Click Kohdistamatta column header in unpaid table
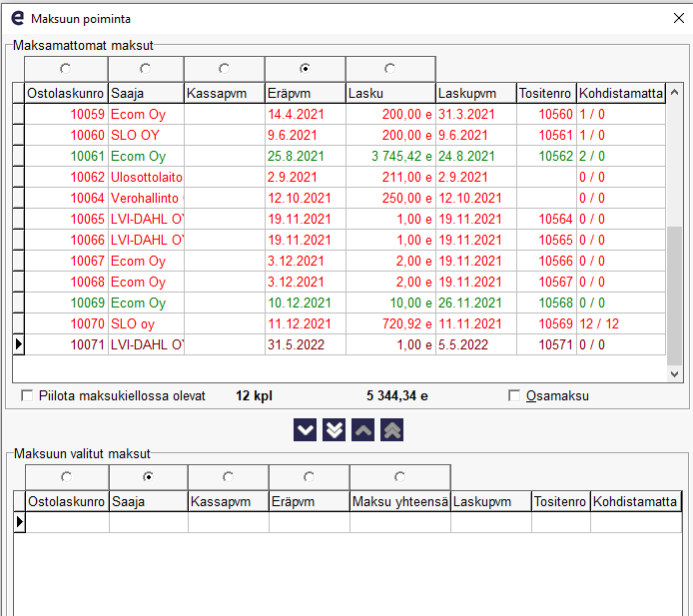The width and height of the screenshot is (693, 616). click(621, 93)
